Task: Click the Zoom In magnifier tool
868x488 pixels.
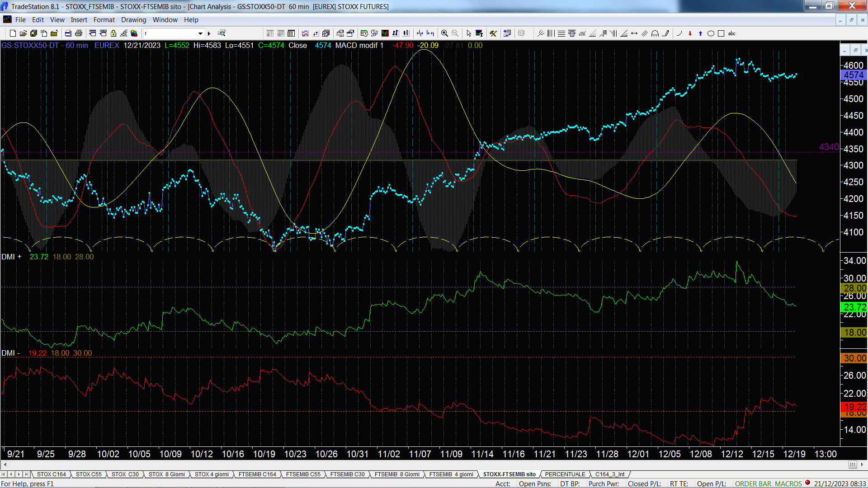Action: click(x=444, y=33)
